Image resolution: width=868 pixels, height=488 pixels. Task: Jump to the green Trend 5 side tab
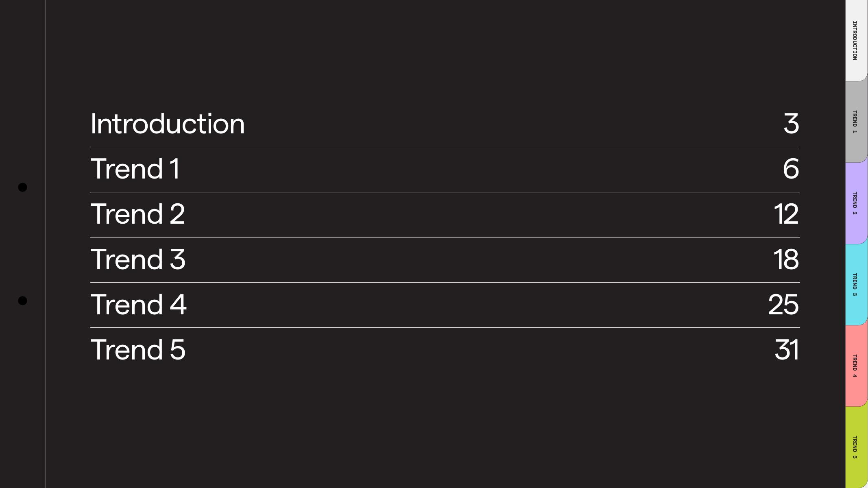[x=856, y=447]
